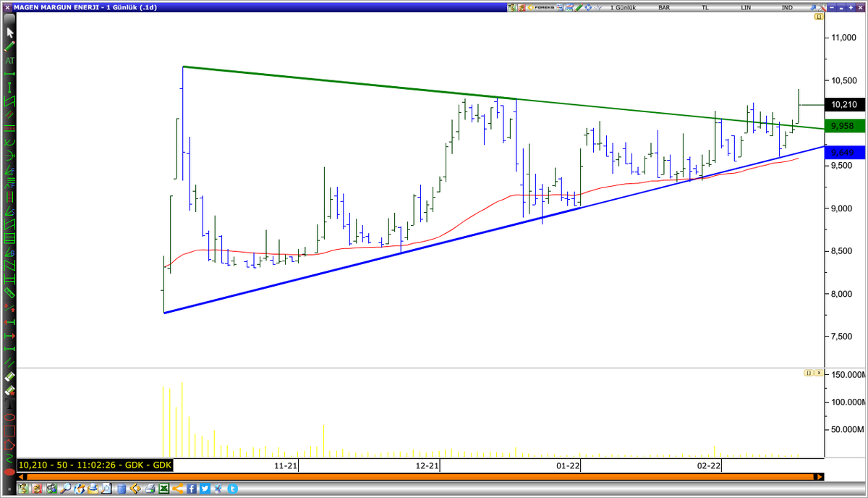Click the 10,210 current price label
This screenshot has height=498, width=868.
[x=844, y=104]
